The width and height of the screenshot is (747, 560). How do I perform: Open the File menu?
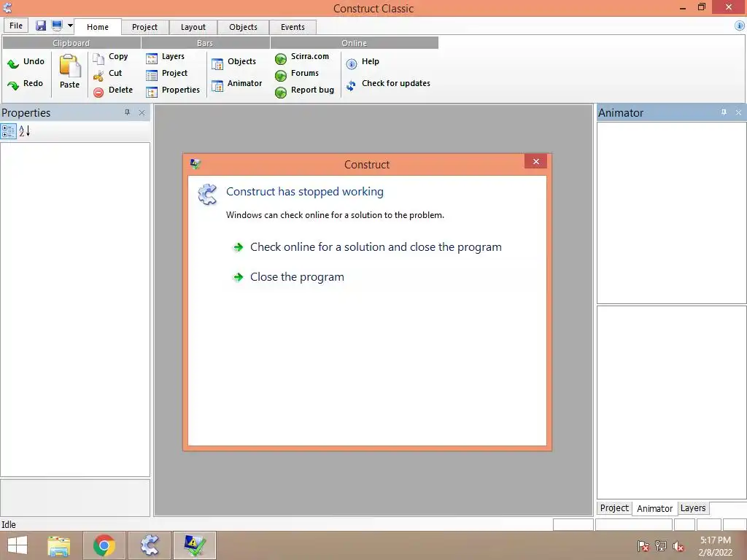click(x=16, y=26)
